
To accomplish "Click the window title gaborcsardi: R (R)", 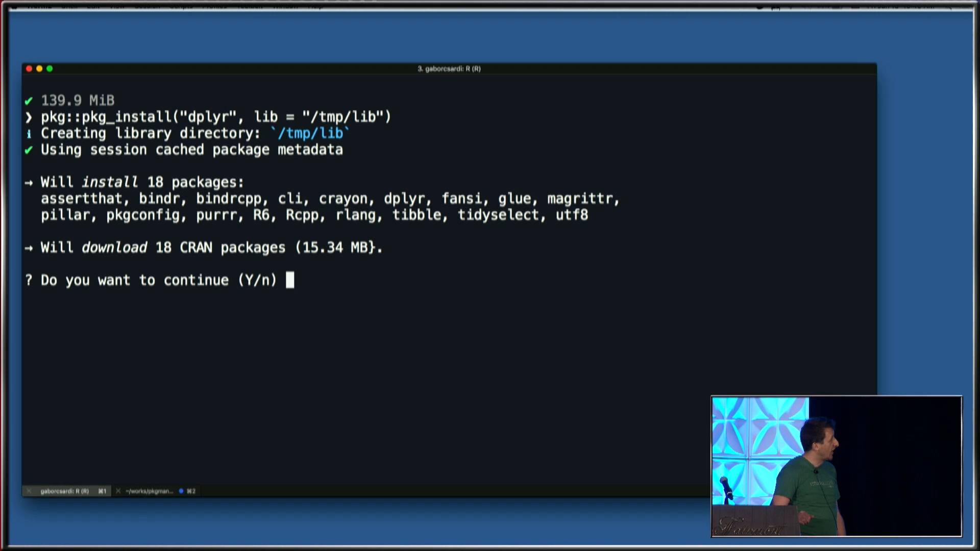I will pos(449,69).
